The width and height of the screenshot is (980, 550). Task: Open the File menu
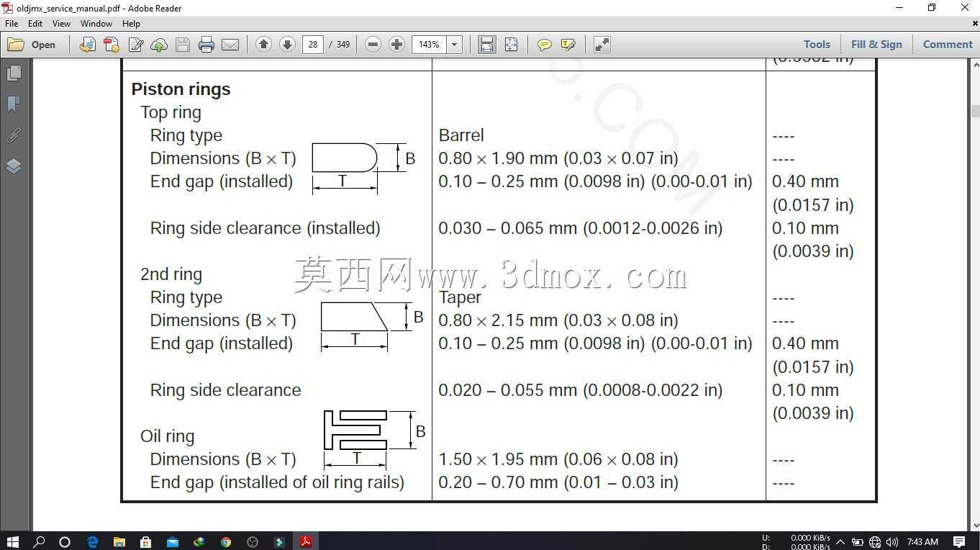coord(12,24)
